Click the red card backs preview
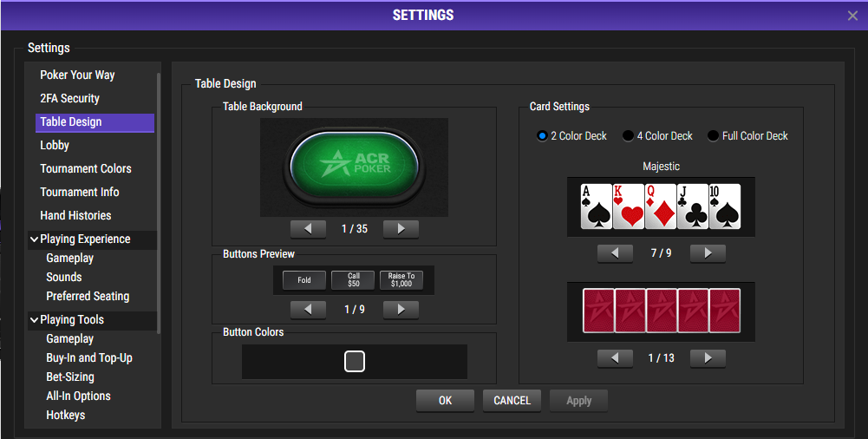This screenshot has height=439, width=868. 661,311
